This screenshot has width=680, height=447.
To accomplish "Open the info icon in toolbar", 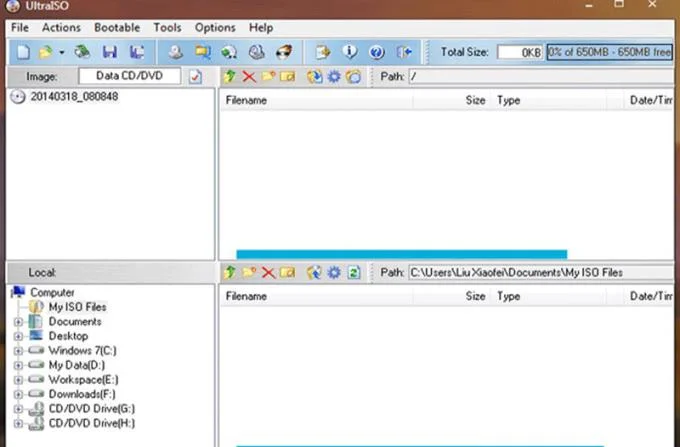I will point(350,52).
